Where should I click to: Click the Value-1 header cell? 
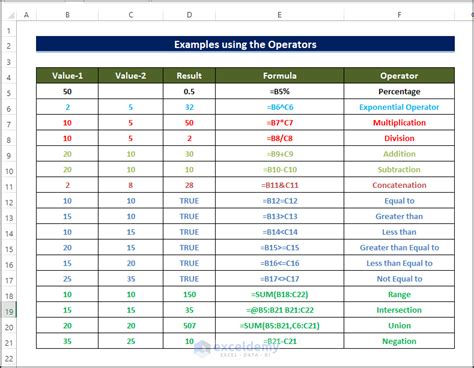click(x=67, y=76)
